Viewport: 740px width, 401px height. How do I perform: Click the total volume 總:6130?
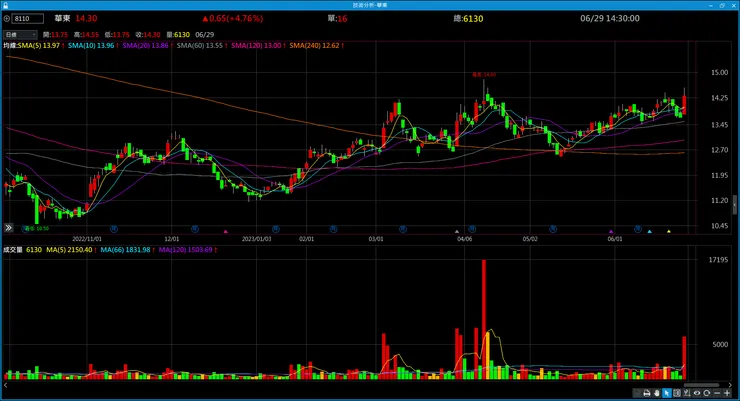click(468, 19)
